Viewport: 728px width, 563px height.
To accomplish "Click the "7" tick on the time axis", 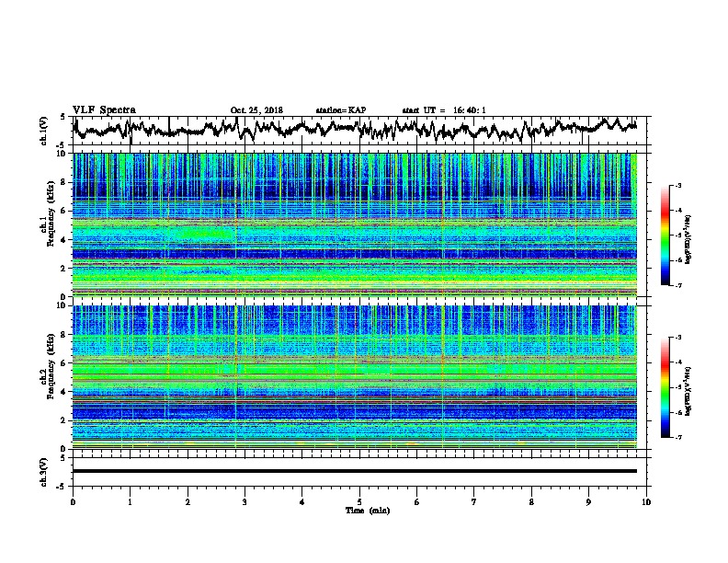I will pos(474,502).
